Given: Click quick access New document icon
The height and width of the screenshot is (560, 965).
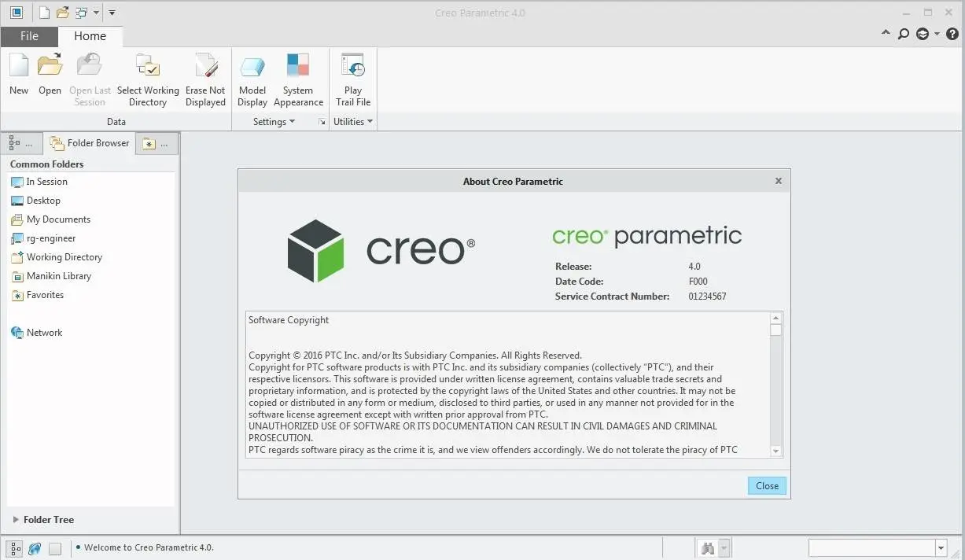Looking at the screenshot, I should (x=45, y=13).
